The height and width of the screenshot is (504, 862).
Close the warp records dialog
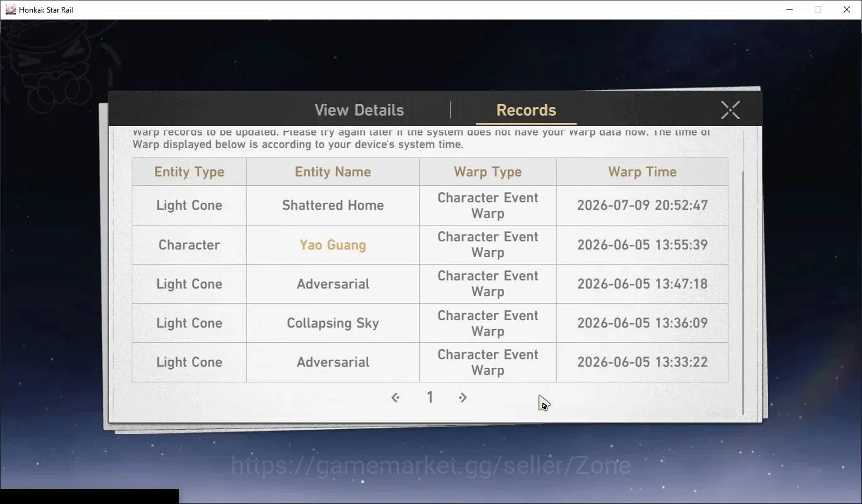[x=730, y=110]
